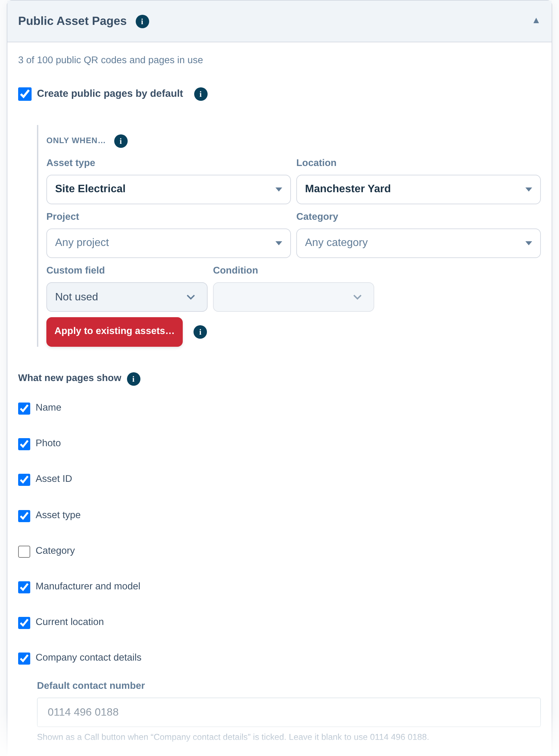
Task: Toggle the Asset ID checkbox
Action: [24, 479]
